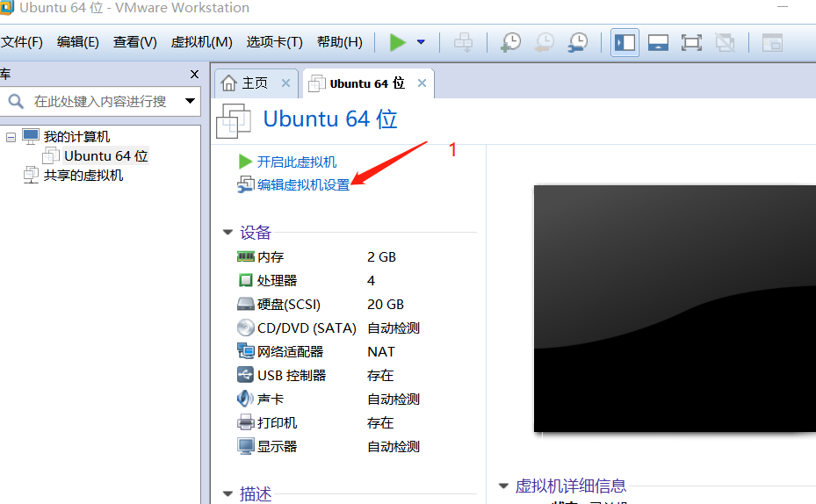This screenshot has width=816, height=504.
Task: Click the 2 GB memory value
Action: click(x=381, y=257)
